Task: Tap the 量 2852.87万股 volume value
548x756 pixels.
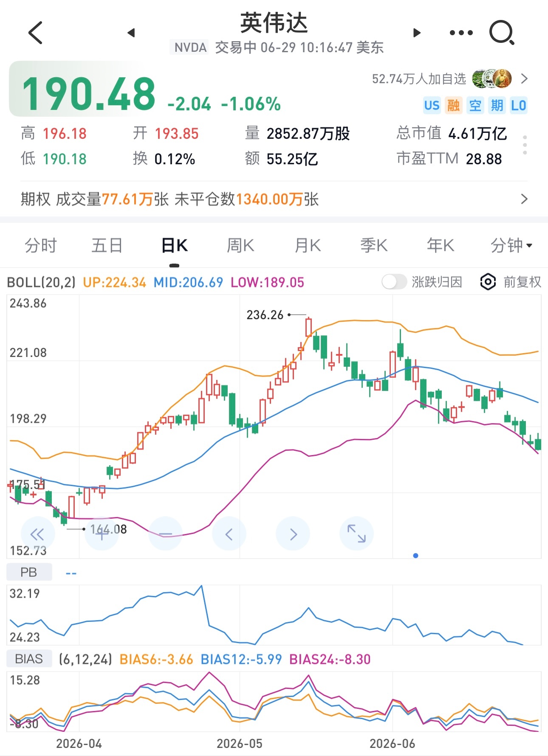Action: pyautogui.click(x=297, y=133)
